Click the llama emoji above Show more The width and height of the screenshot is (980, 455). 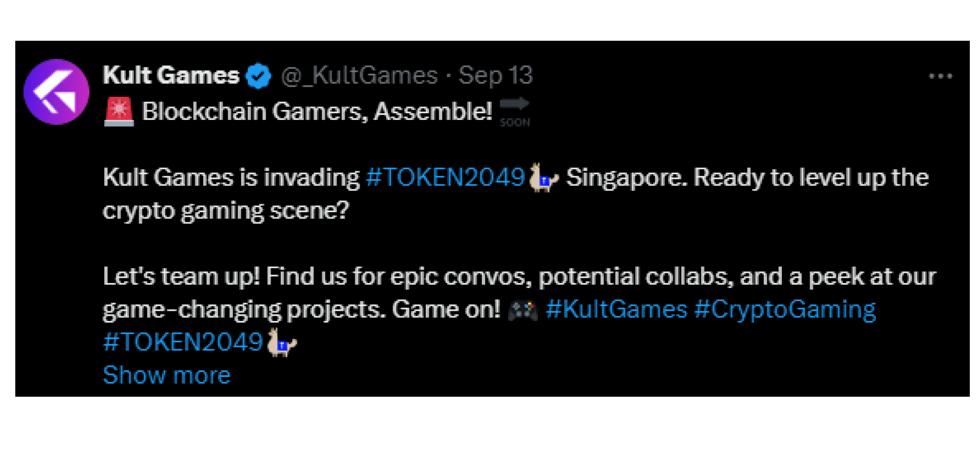281,343
